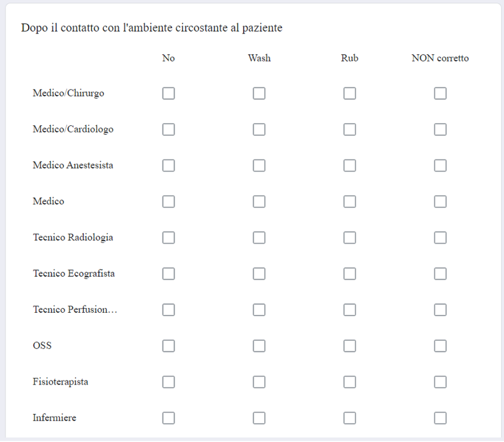Select Rub for Tecnico Perfusion… row
504x442 pixels.
350,310
